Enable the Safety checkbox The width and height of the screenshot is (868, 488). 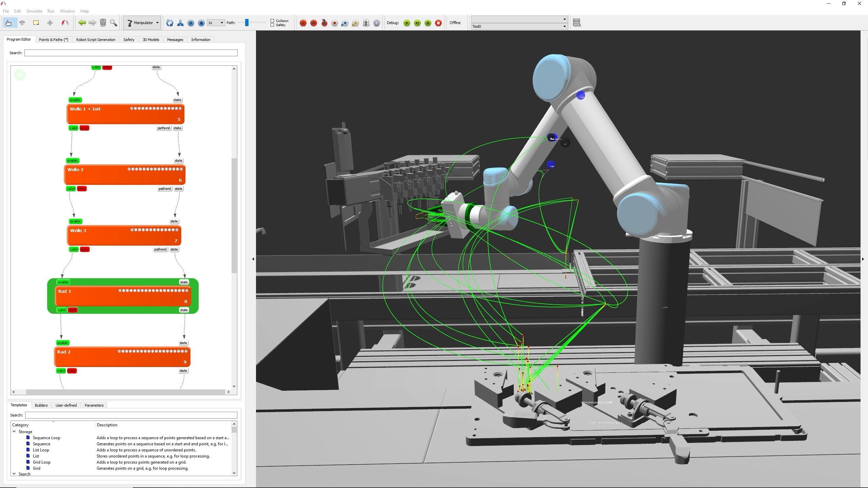click(272, 25)
